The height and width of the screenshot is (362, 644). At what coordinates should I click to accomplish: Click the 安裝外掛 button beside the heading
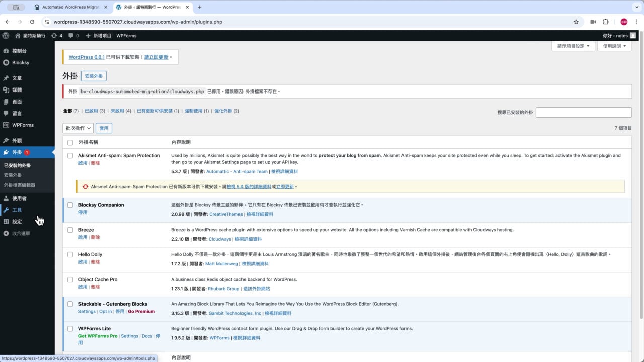point(94,76)
